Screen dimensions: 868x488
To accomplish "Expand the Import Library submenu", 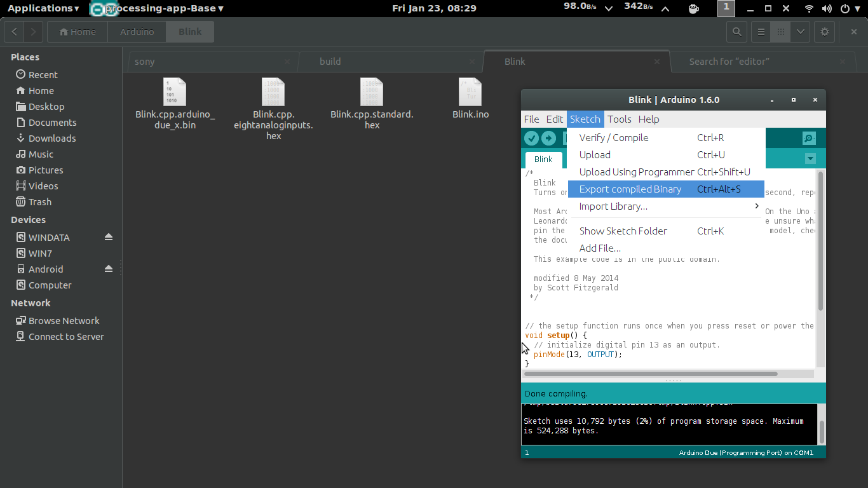I will click(666, 206).
